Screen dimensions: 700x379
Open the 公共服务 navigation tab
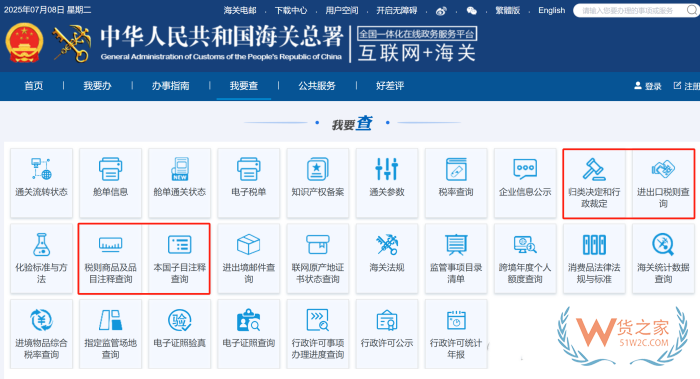[x=317, y=86]
